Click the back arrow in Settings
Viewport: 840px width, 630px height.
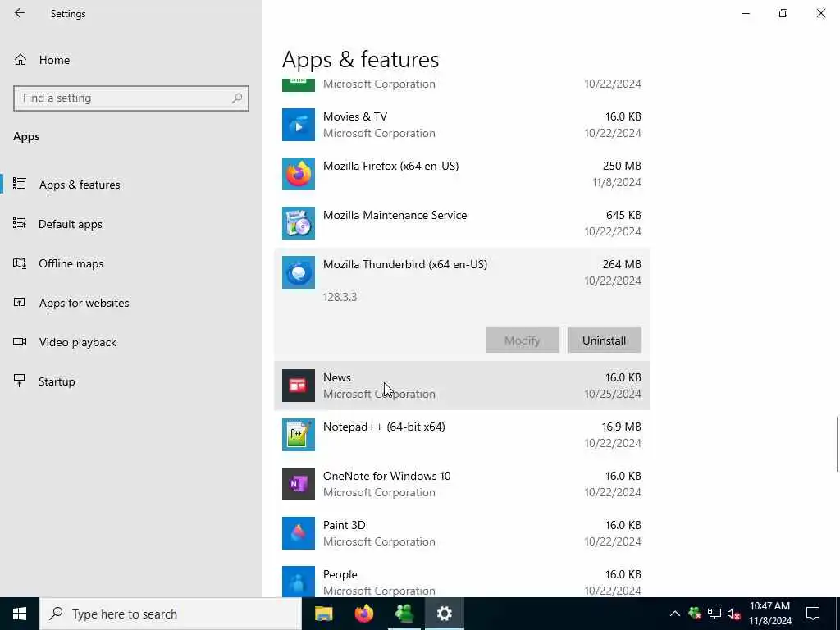[20, 13]
